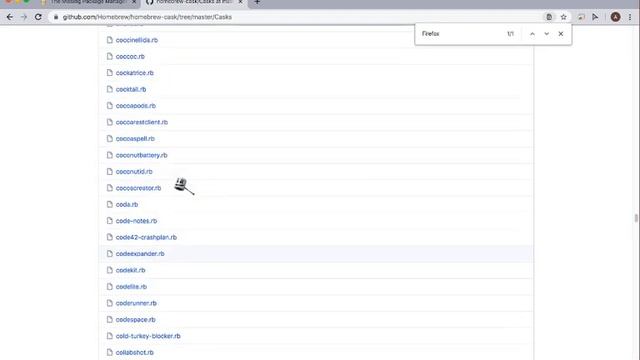This screenshot has height=360, width=640.
Task: Close the Missing Package Manager tab
Action: click(134, 2)
